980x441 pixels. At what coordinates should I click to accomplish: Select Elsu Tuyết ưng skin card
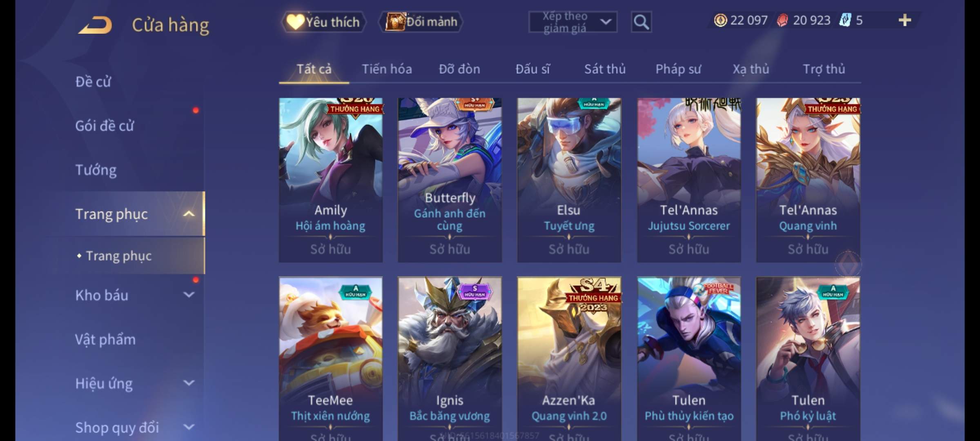point(569,180)
